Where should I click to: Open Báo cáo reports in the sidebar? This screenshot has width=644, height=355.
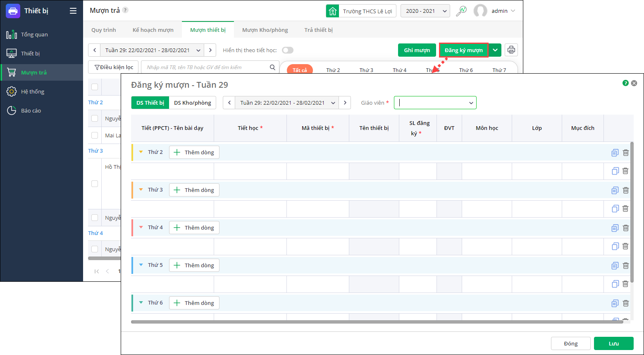point(31,110)
